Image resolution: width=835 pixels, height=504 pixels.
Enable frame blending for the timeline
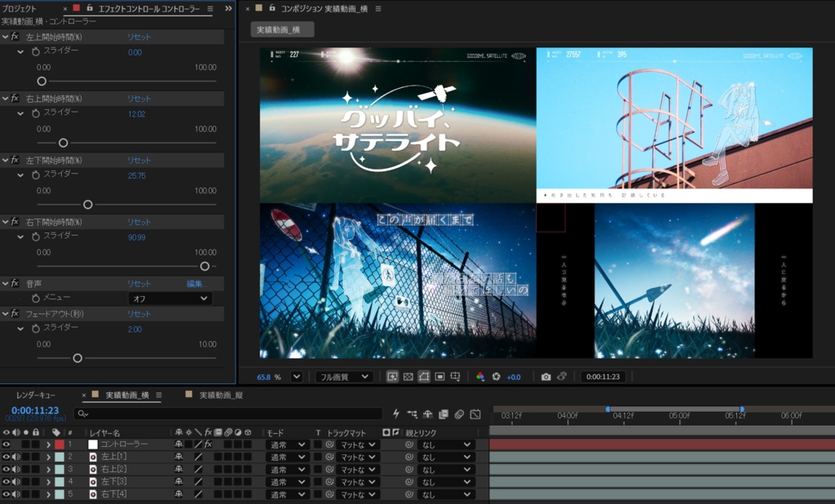point(444,414)
